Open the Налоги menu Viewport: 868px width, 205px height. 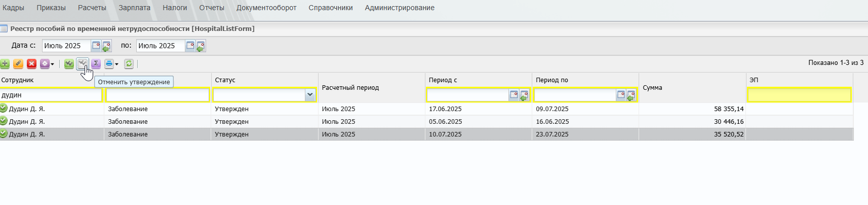pyautogui.click(x=175, y=8)
